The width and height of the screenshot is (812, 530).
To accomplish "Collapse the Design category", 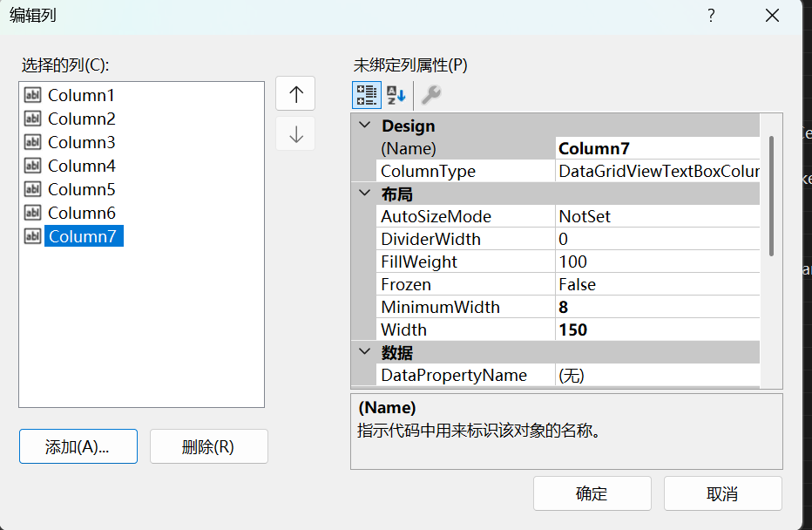I will click(x=364, y=126).
